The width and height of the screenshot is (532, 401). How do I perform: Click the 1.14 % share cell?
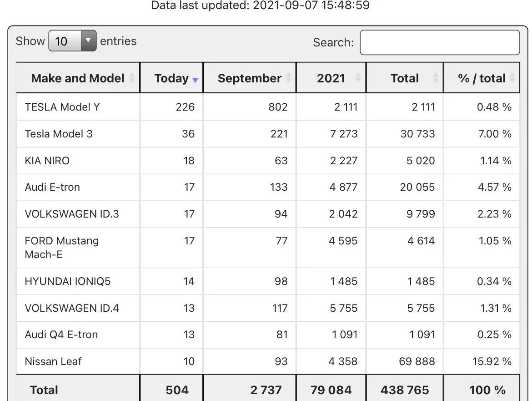click(x=496, y=160)
